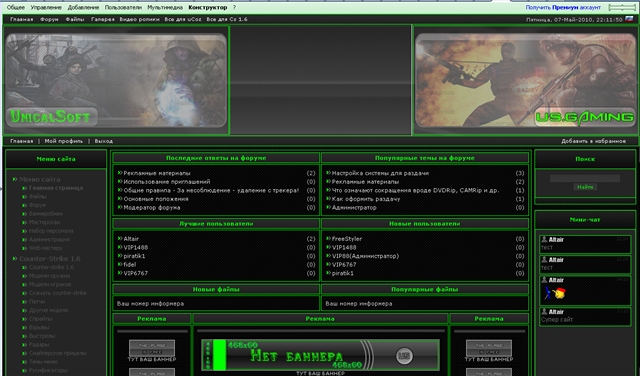This screenshot has height=376, width=640.
Task: Click the top-right 'Тут ваш баннер' placeholder
Action: [489, 348]
